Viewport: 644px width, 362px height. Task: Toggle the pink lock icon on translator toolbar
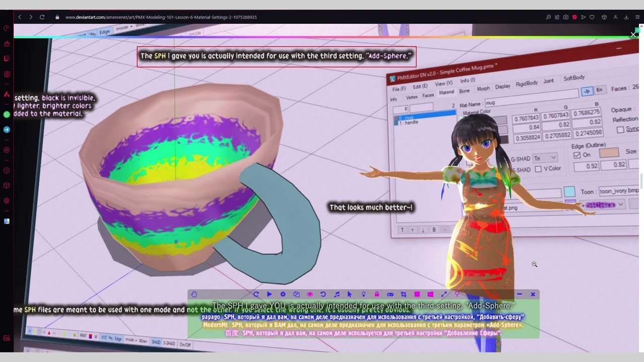[x=377, y=295]
